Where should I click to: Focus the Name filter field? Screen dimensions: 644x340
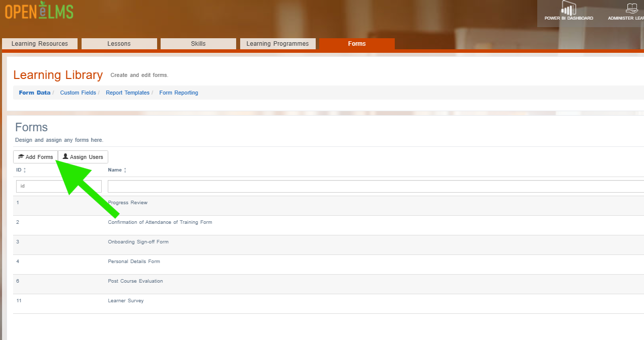376,186
